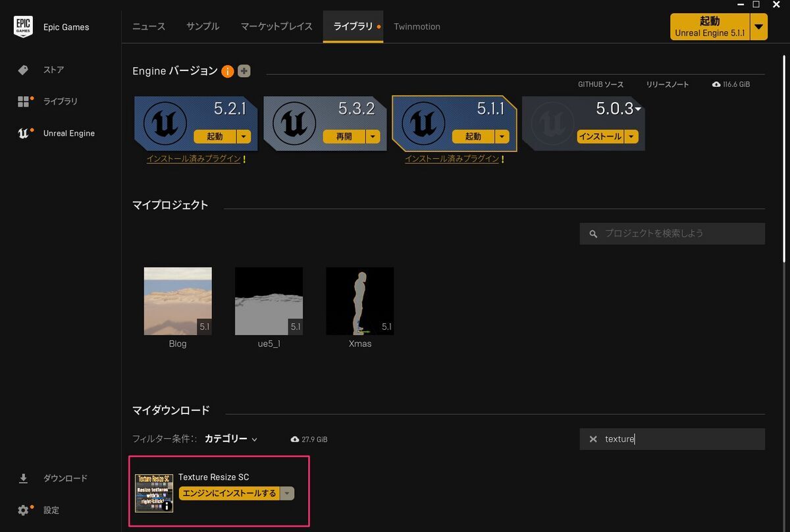Clear the texture search using the X icon
The width and height of the screenshot is (790, 532).
tap(592, 439)
